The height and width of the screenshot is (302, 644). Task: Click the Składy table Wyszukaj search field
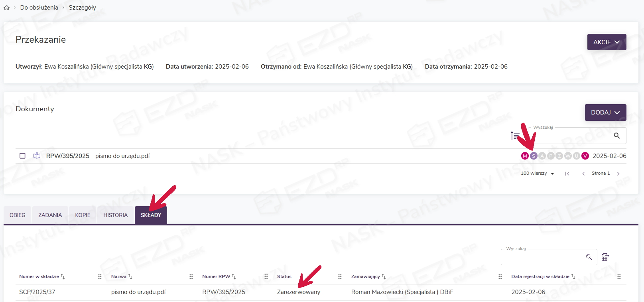click(x=542, y=257)
